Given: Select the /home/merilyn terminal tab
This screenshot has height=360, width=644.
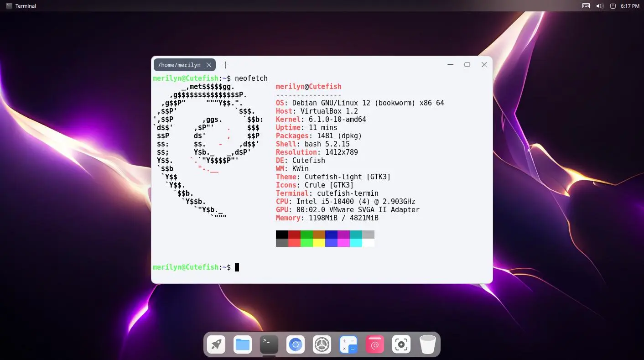Looking at the screenshot, I should pos(179,65).
